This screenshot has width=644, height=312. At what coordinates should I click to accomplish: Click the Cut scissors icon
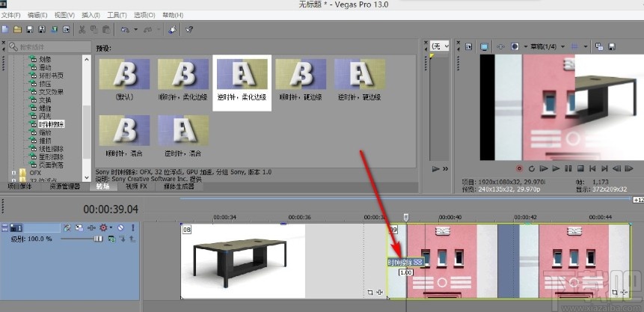82,30
